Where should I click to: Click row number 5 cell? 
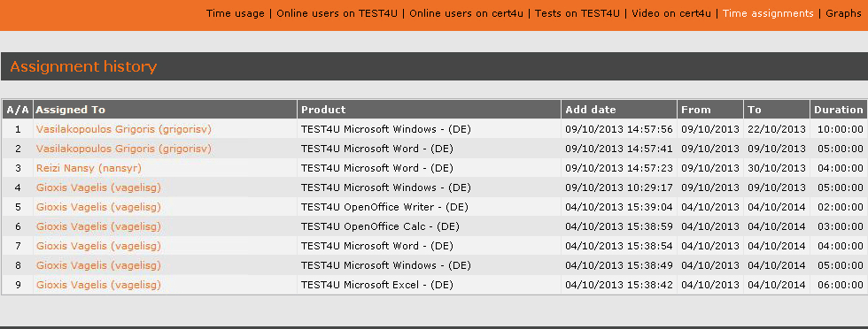click(x=18, y=207)
